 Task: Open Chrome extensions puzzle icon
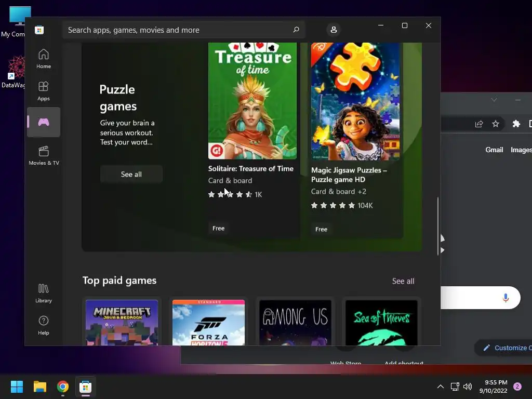pyautogui.click(x=516, y=124)
